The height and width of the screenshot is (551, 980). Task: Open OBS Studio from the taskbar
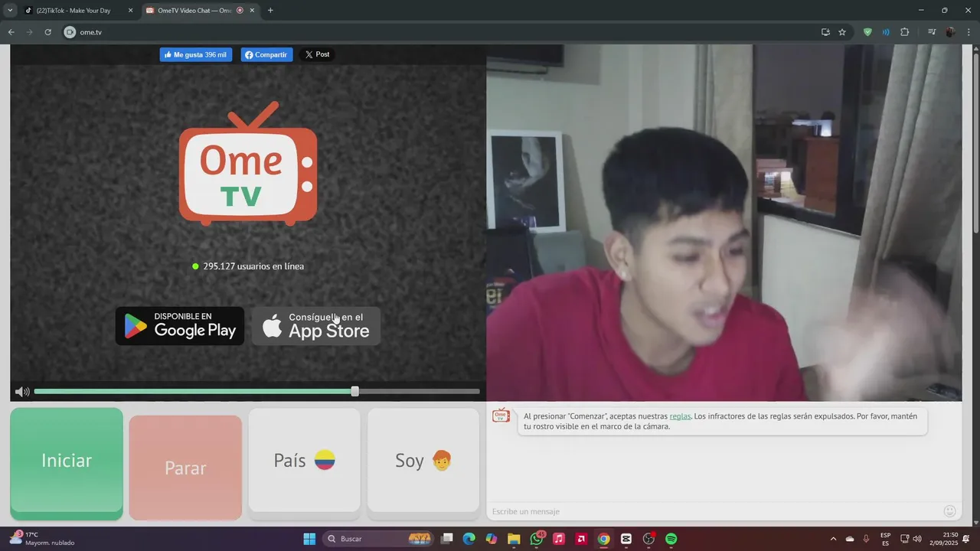648,539
